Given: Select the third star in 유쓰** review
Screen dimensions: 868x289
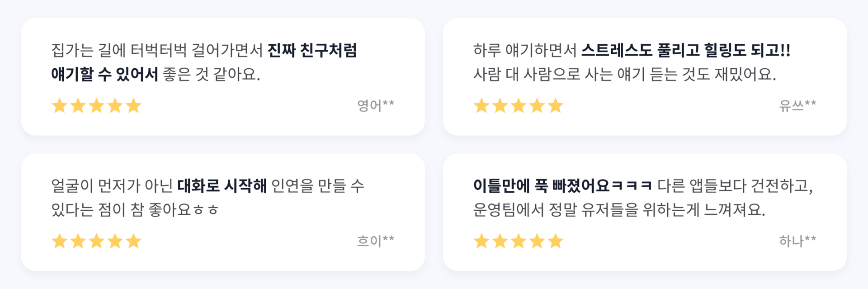Looking at the screenshot, I should point(519,106).
